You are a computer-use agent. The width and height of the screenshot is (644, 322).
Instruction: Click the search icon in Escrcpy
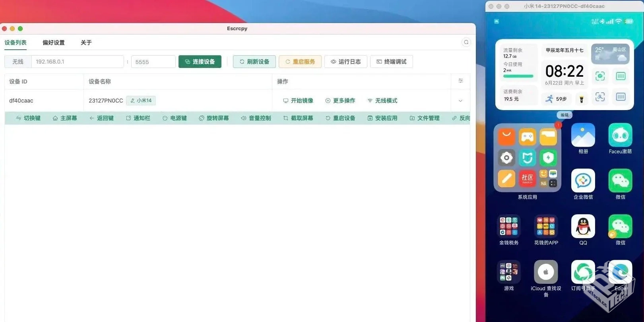466,42
